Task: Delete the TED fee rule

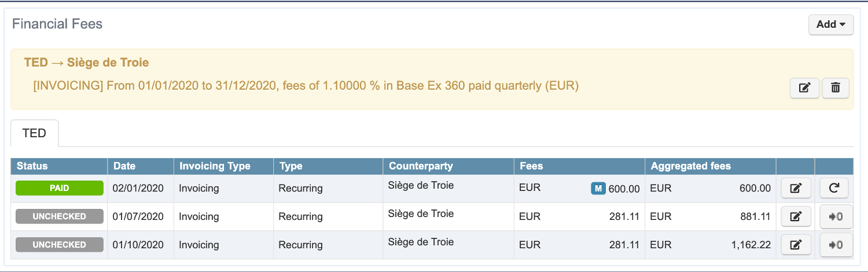Action: pos(835,88)
